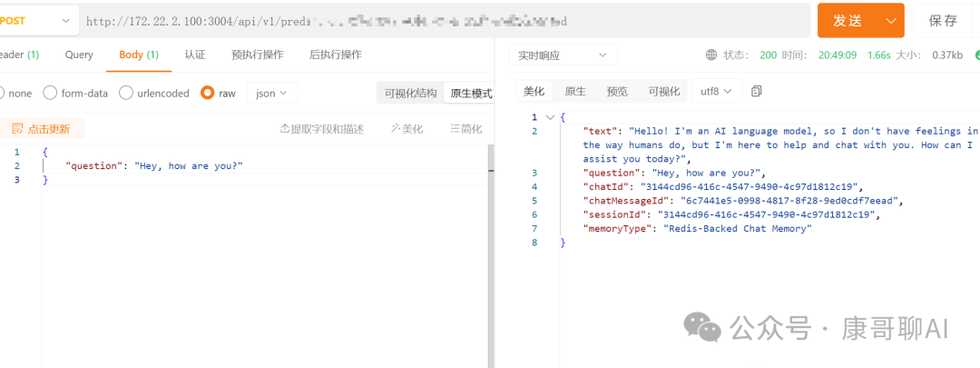Collapse the response JSON root fold arrow
The height and width of the screenshot is (368, 980).
point(550,117)
